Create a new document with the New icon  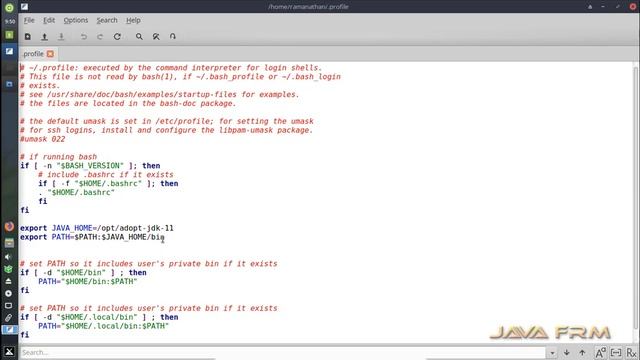tap(28, 37)
